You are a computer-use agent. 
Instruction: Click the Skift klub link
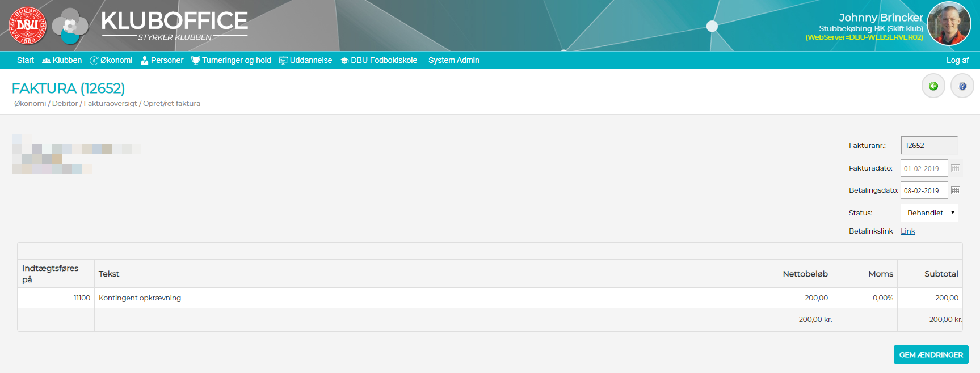[905, 28]
